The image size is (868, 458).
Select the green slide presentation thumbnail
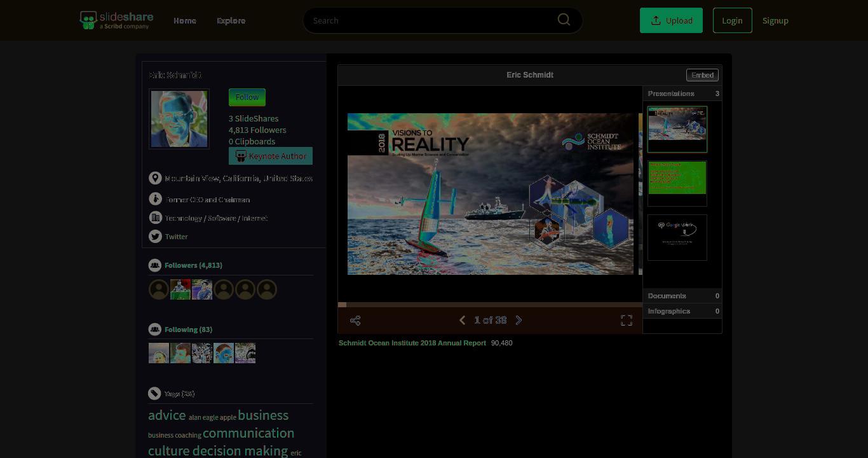coord(677,183)
